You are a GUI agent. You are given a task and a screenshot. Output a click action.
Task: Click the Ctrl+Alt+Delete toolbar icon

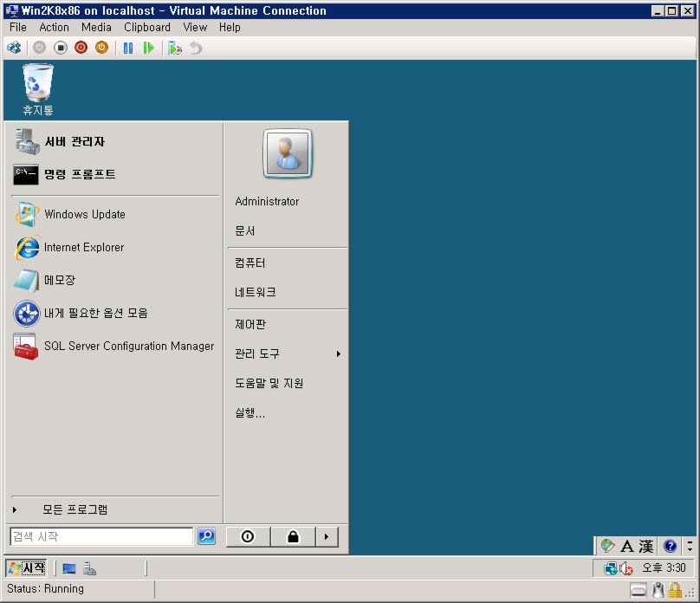pos(14,48)
